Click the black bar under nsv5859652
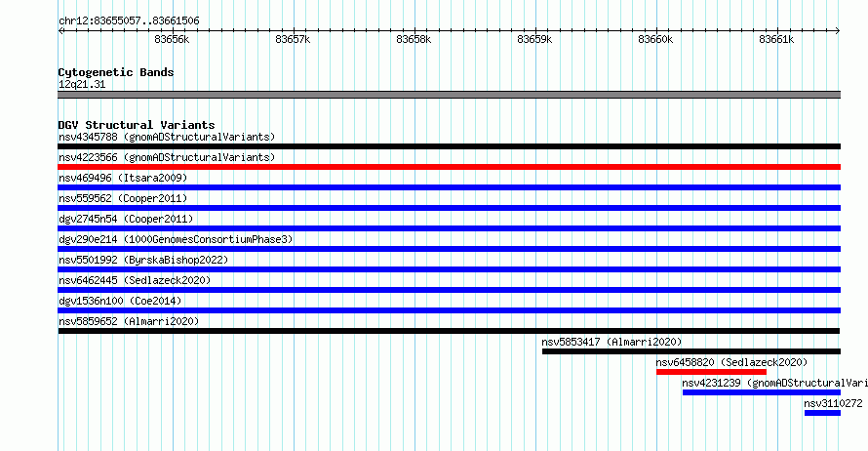868x451 pixels. click(449, 331)
